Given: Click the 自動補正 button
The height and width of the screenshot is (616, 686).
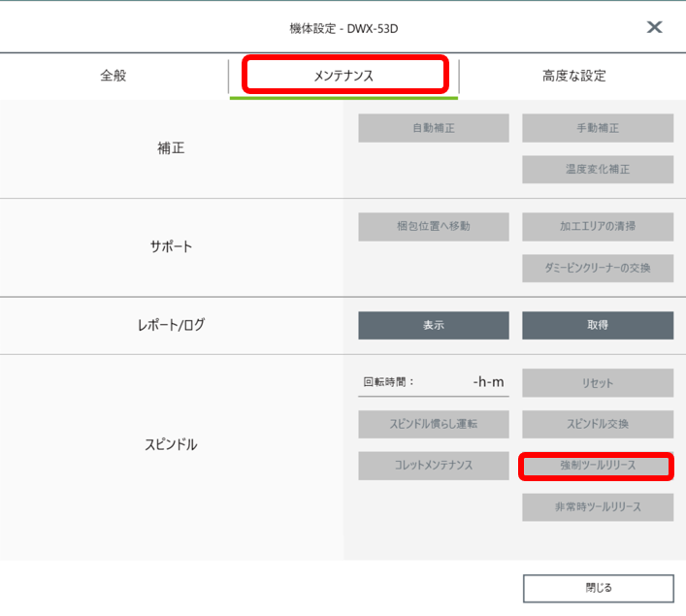Looking at the screenshot, I should pos(433,128).
